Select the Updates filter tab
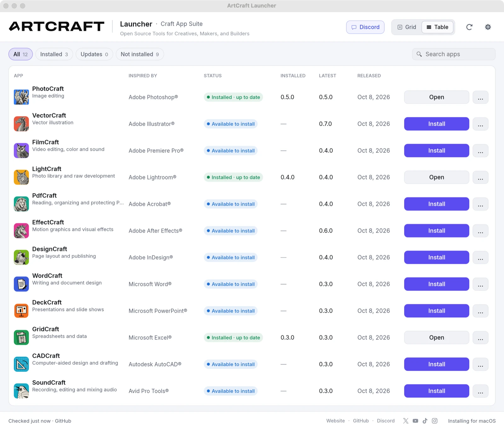This screenshot has width=504, height=430. point(94,54)
